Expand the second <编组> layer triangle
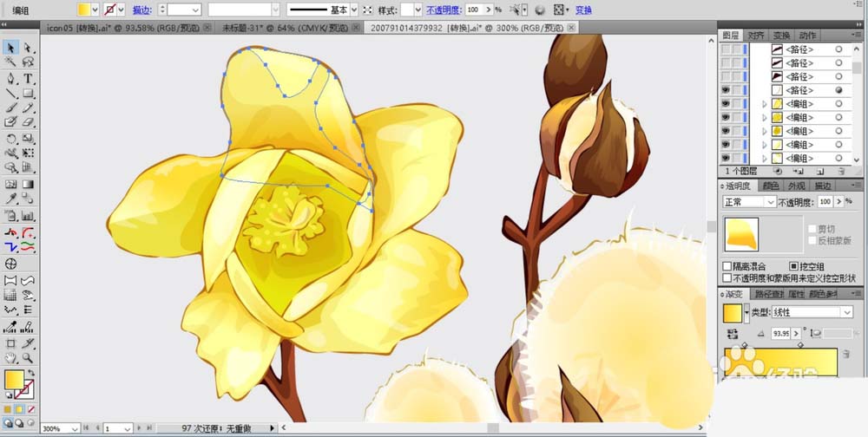The height and width of the screenshot is (437, 868). tap(765, 117)
